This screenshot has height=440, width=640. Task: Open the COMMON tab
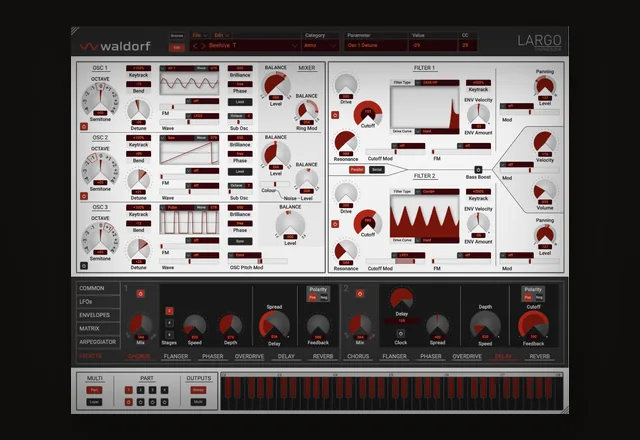tap(98, 288)
